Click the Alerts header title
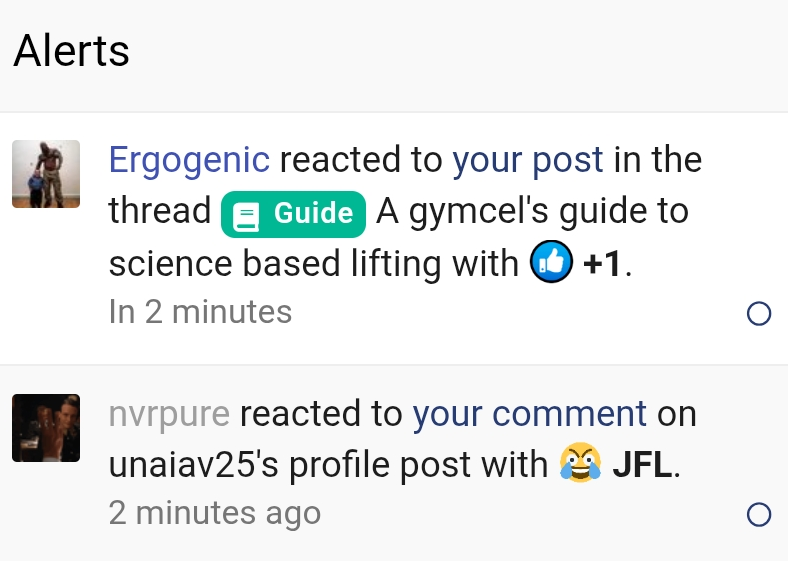788x561 pixels. click(72, 50)
